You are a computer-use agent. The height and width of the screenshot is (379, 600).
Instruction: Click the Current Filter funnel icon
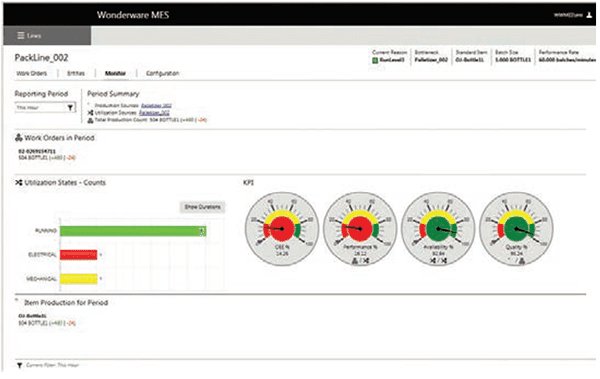click(20, 365)
